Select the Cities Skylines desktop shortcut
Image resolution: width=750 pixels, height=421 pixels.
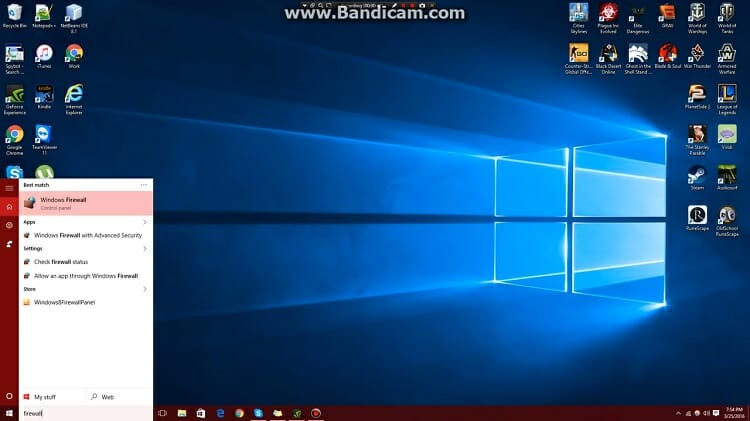[578, 18]
